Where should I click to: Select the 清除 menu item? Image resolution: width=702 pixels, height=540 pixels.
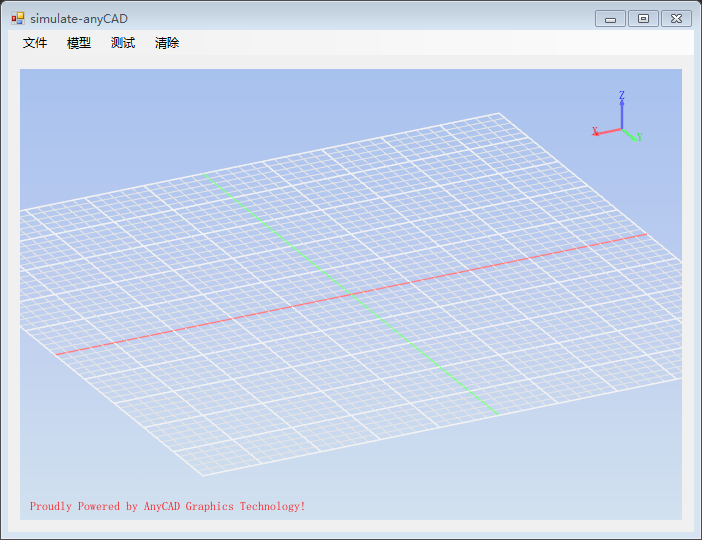[167, 43]
